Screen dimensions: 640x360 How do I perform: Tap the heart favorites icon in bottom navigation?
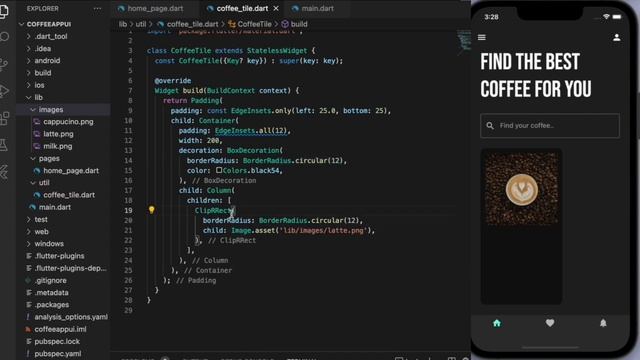click(550, 323)
